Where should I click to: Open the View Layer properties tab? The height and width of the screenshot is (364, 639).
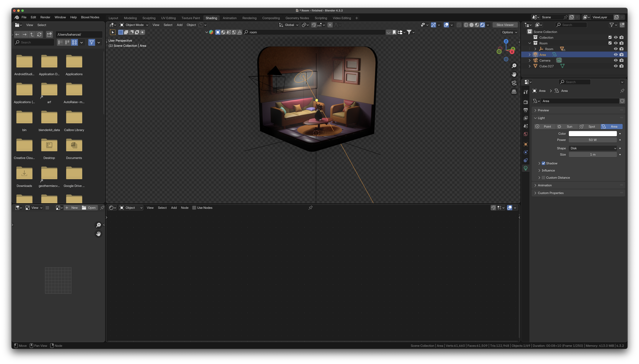point(526,118)
